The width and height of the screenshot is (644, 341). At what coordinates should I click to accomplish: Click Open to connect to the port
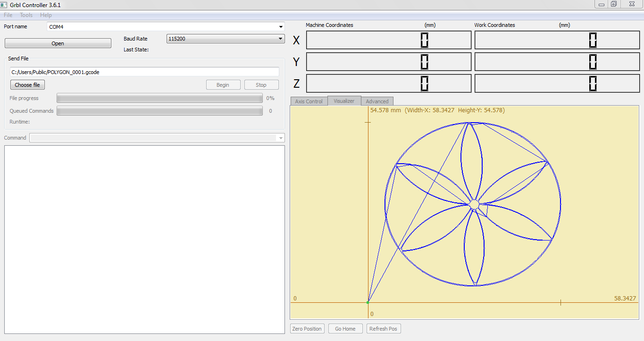[x=58, y=43]
